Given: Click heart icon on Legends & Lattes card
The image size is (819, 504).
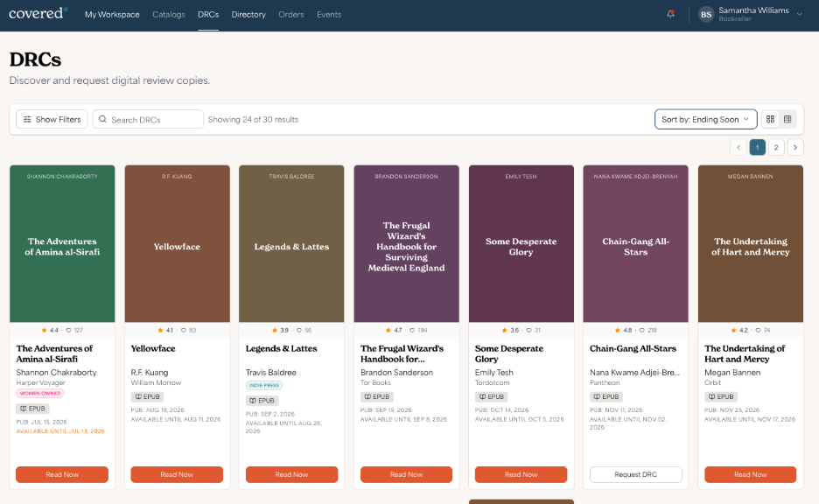Looking at the screenshot, I should [298, 330].
